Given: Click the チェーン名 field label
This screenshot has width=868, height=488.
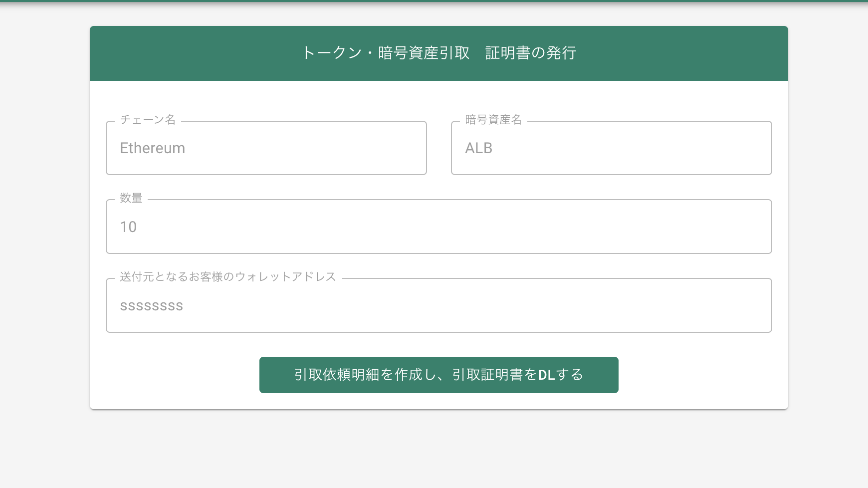Looking at the screenshot, I should tap(147, 120).
